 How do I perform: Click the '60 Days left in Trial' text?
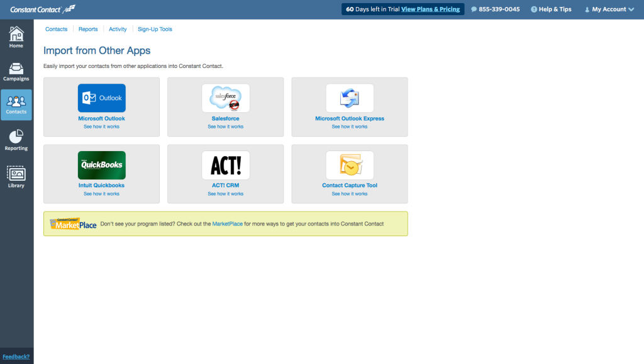(x=372, y=9)
